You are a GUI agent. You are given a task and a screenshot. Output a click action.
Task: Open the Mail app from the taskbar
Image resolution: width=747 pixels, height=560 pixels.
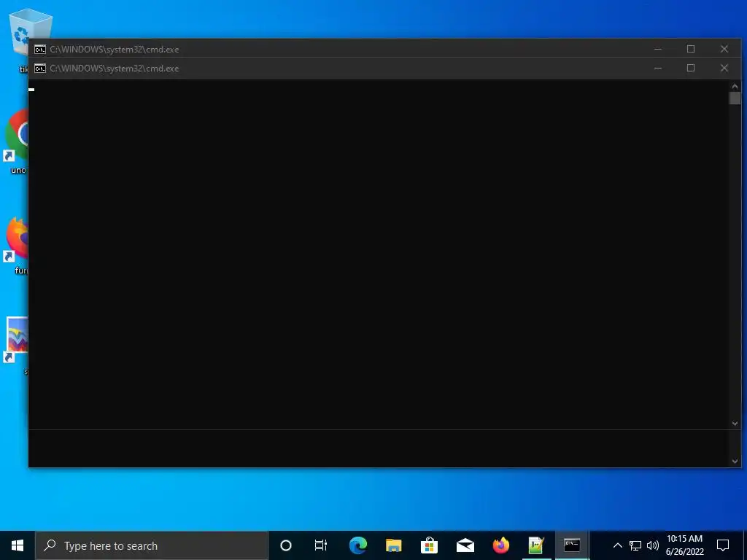click(465, 545)
